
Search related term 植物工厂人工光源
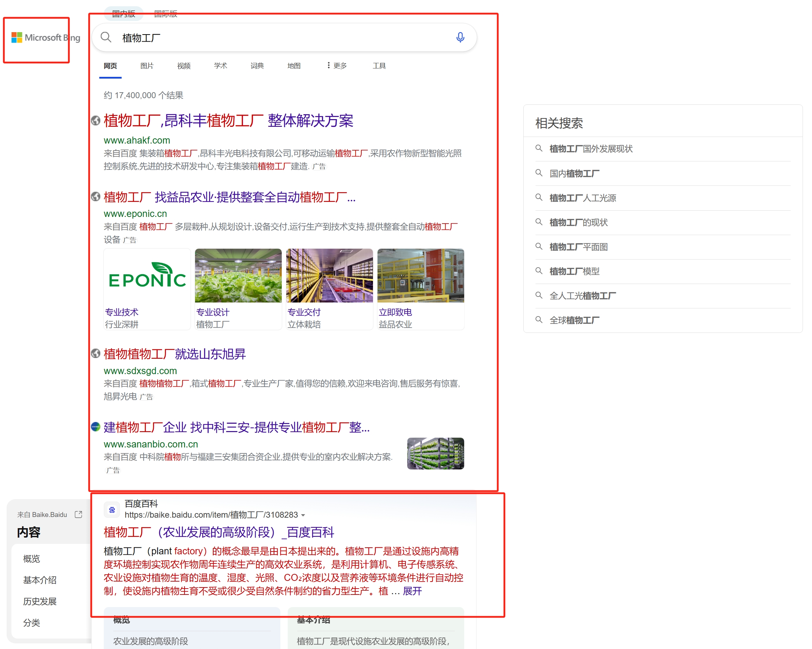coord(582,198)
